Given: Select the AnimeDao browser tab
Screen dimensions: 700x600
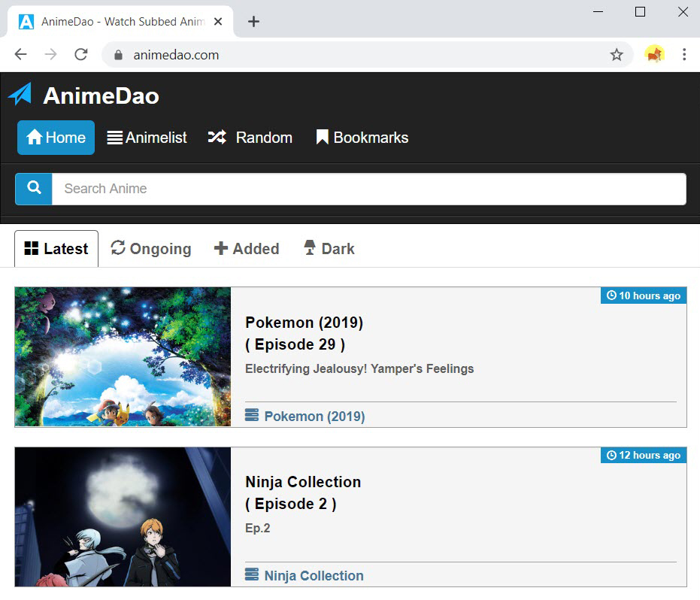Looking at the screenshot, I should 119,21.
